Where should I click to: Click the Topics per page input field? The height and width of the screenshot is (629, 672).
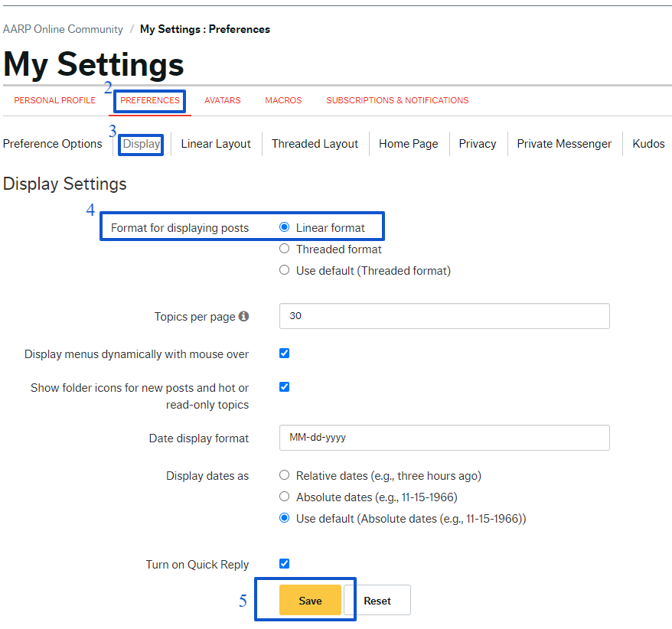coord(444,316)
